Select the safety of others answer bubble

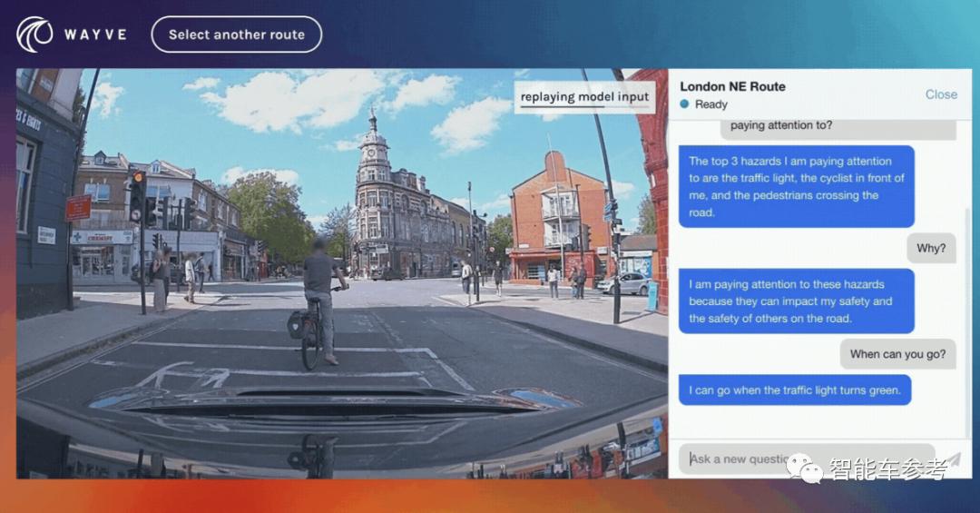(x=797, y=301)
